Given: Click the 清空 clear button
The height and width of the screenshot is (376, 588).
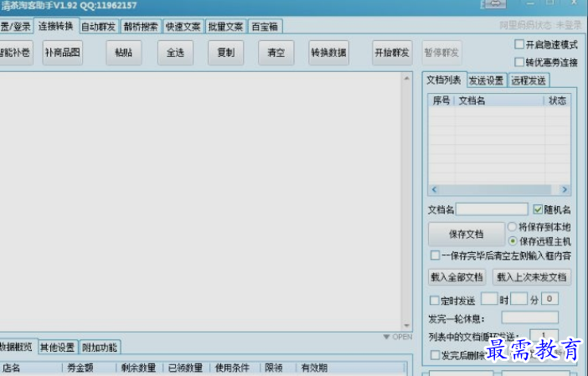Looking at the screenshot, I should [276, 53].
